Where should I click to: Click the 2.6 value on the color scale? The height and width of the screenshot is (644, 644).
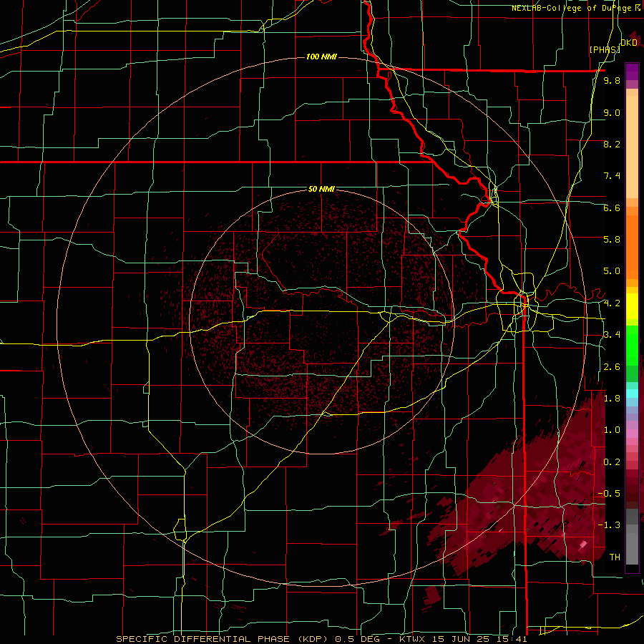click(612, 367)
